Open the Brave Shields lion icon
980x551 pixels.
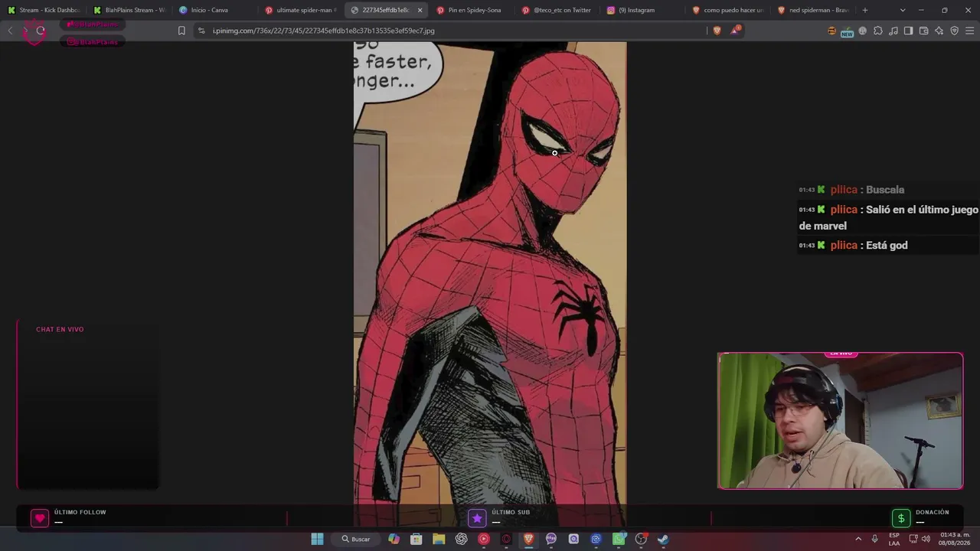pos(717,31)
